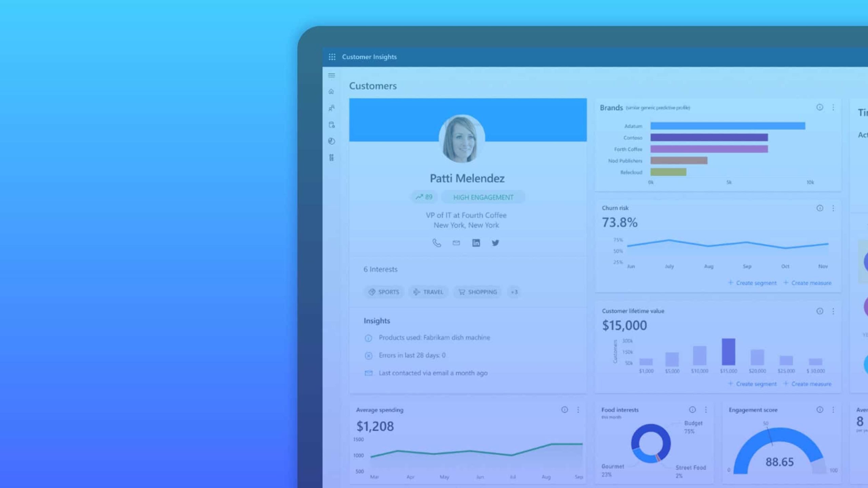Image resolution: width=868 pixels, height=488 pixels.
Task: Click the Create segment link under Churn risk
Action: pos(752,282)
